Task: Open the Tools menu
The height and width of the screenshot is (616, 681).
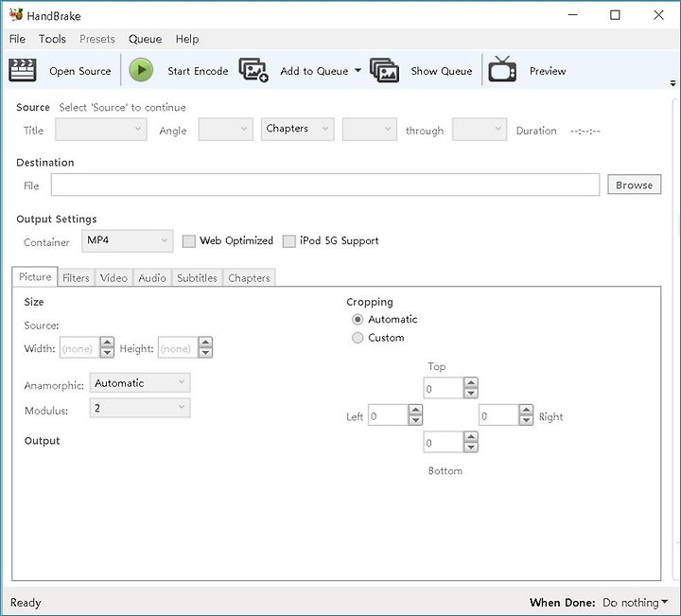Action: 52,39
